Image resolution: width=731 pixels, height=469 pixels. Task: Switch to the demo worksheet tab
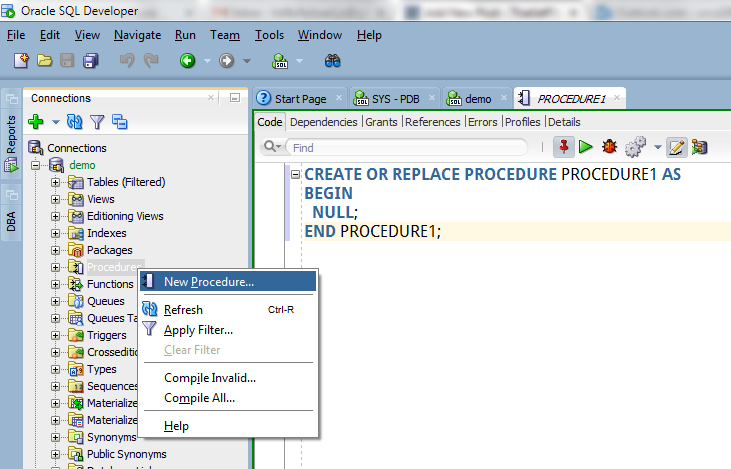coord(477,99)
